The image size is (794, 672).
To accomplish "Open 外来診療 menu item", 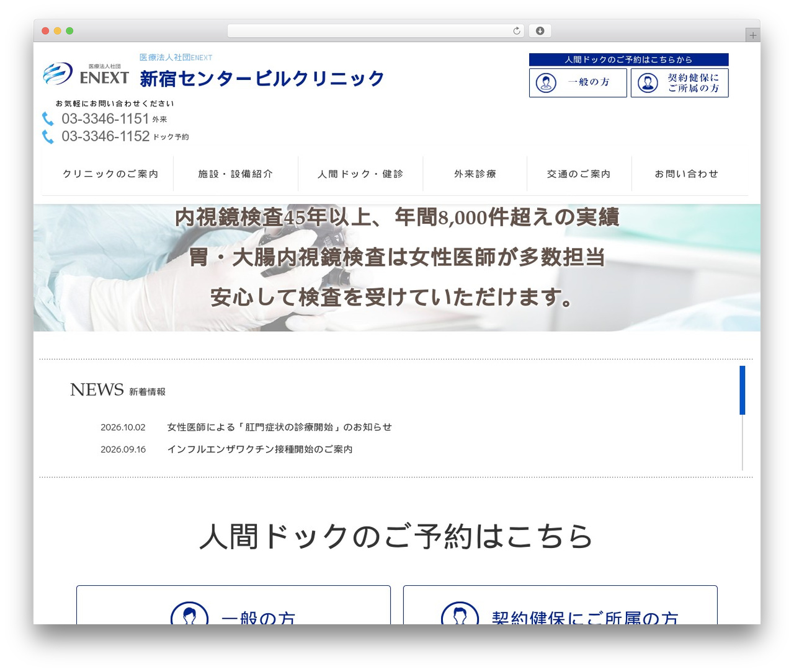I will pyautogui.click(x=475, y=174).
